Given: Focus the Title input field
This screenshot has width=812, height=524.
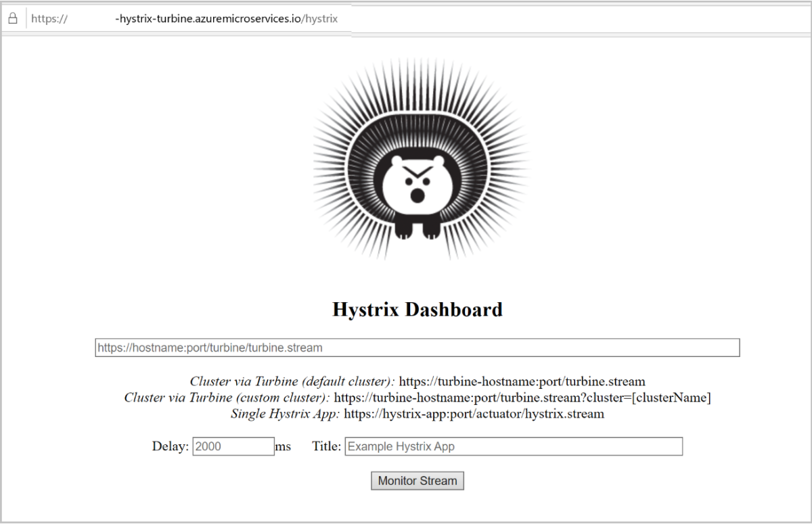Looking at the screenshot, I should coord(514,446).
